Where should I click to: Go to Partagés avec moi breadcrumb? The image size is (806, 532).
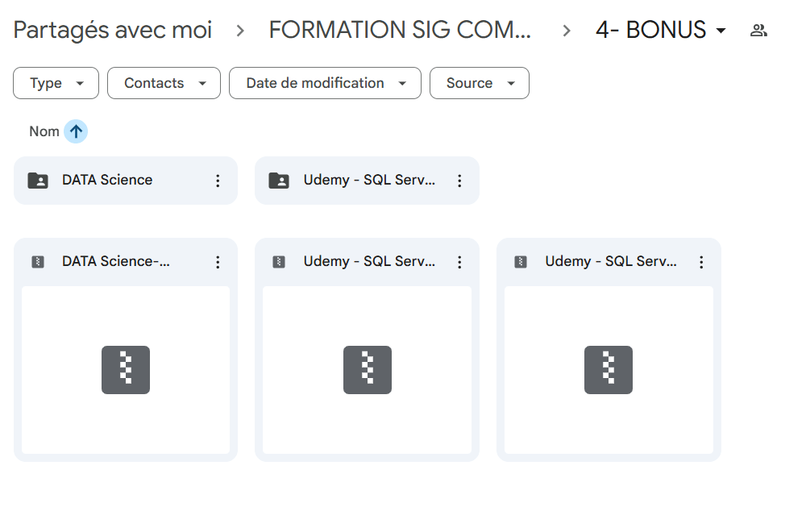coord(113,31)
